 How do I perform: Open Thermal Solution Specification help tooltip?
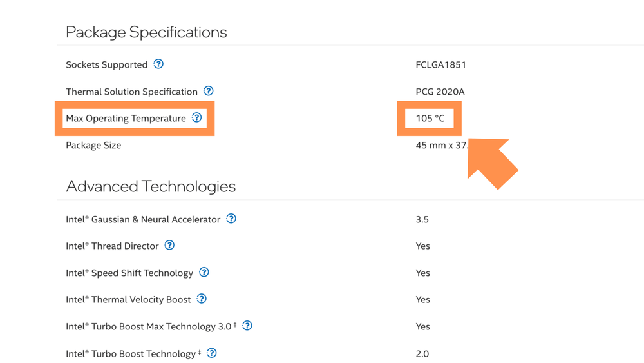[209, 91]
